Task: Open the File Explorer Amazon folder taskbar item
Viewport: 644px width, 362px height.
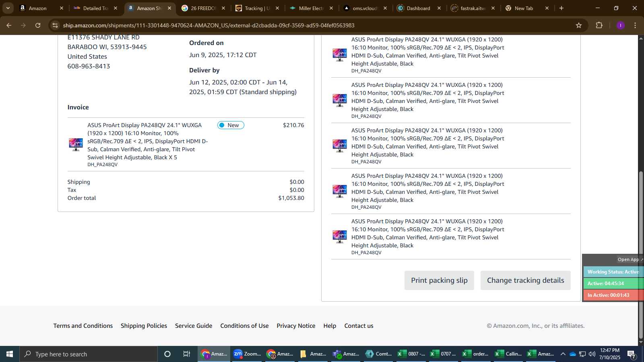Action: 313,354
